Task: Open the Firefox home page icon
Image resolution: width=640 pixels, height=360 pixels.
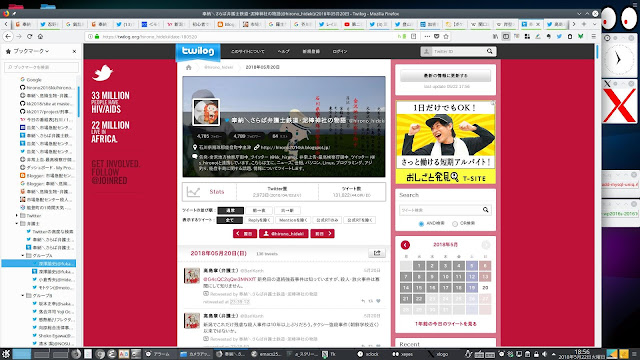Action: 40,36
